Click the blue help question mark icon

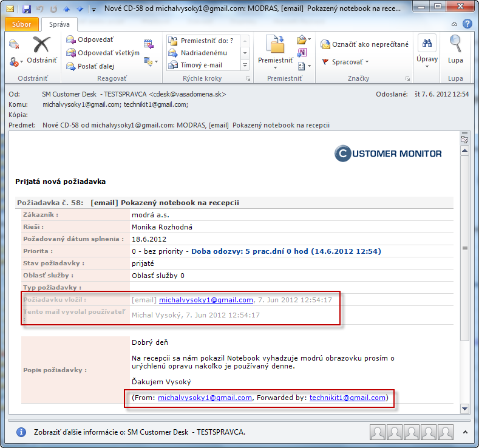467,24
